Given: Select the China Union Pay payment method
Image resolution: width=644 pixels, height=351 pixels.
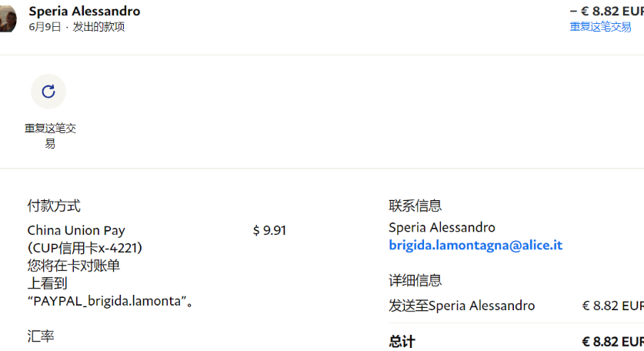Looking at the screenshot, I should [x=76, y=231].
